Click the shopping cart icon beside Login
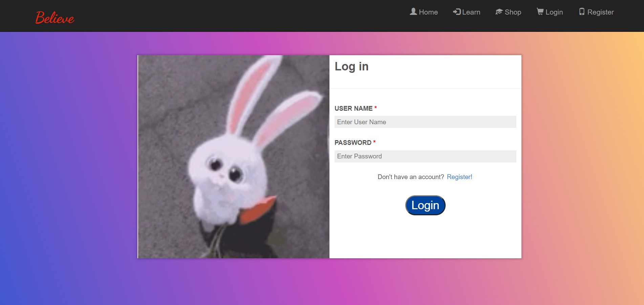 [x=540, y=12]
